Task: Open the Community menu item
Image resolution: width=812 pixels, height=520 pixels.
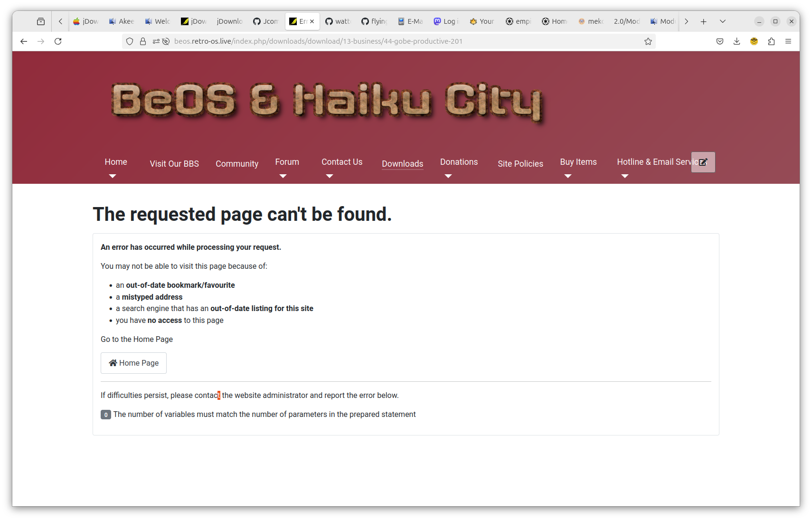Action: [237, 164]
